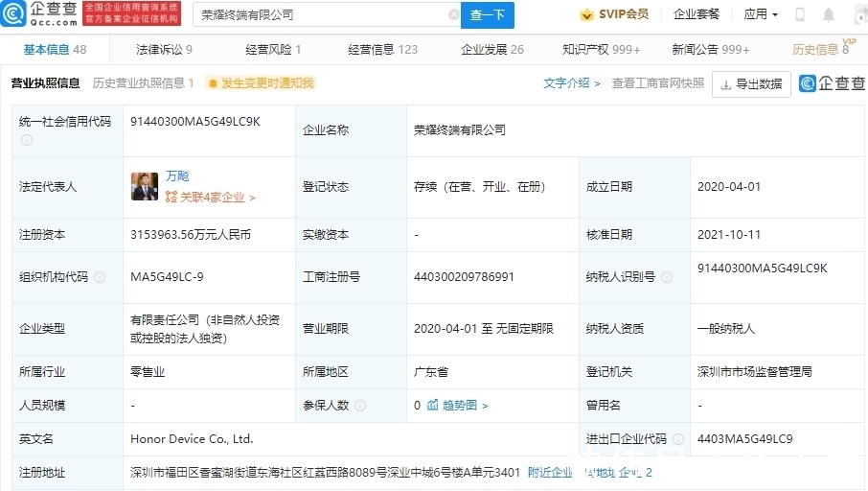Select 一般纳税人 taxpayer qualification
The width and height of the screenshot is (868, 491).
click(x=726, y=329)
